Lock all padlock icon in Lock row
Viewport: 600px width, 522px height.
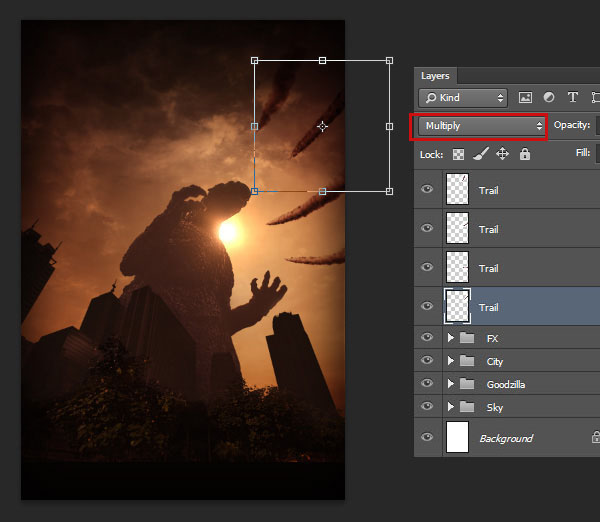(x=525, y=153)
